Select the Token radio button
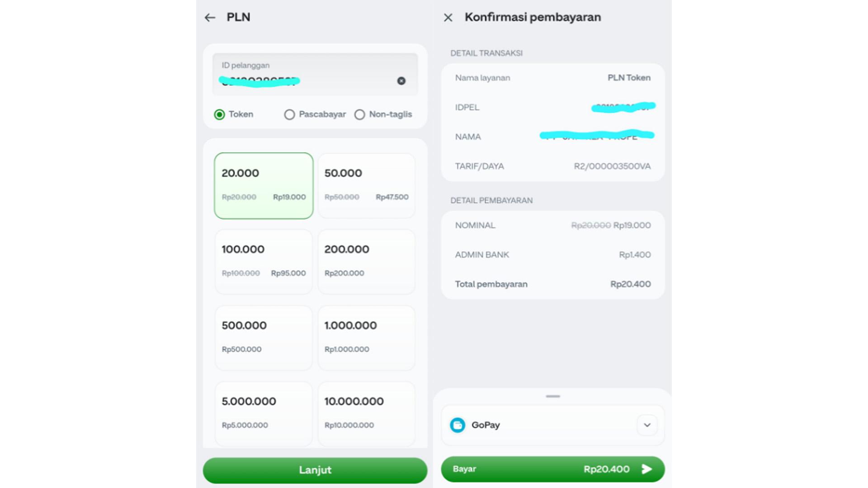The image size is (868, 488). point(220,114)
